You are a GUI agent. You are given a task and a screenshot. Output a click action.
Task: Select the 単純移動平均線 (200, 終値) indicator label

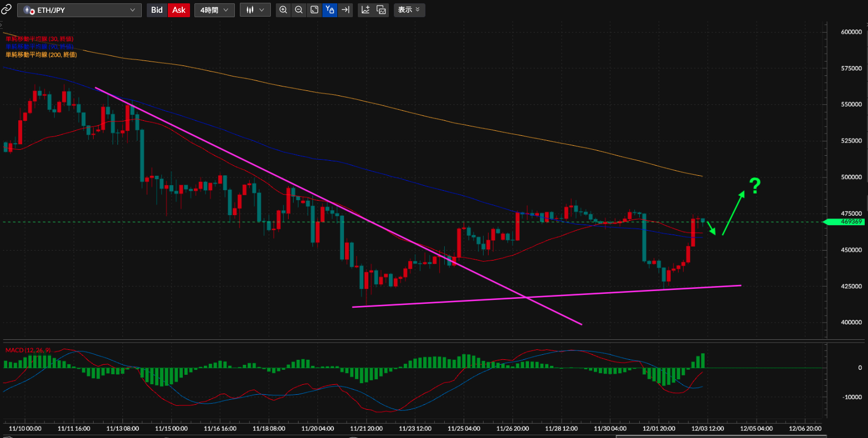pyautogui.click(x=41, y=54)
